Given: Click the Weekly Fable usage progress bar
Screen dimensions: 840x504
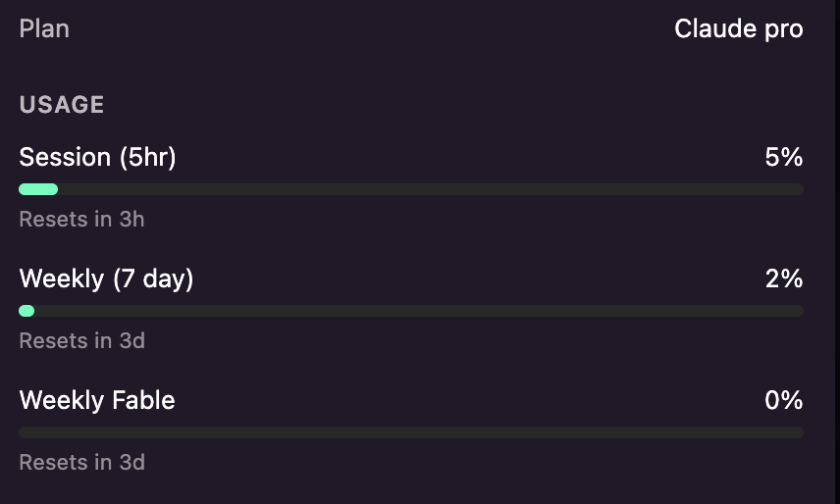Looking at the screenshot, I should click(x=411, y=432).
